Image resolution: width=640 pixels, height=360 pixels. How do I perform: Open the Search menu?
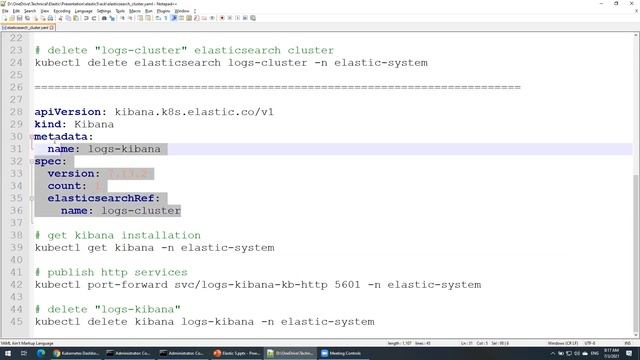click(30, 11)
